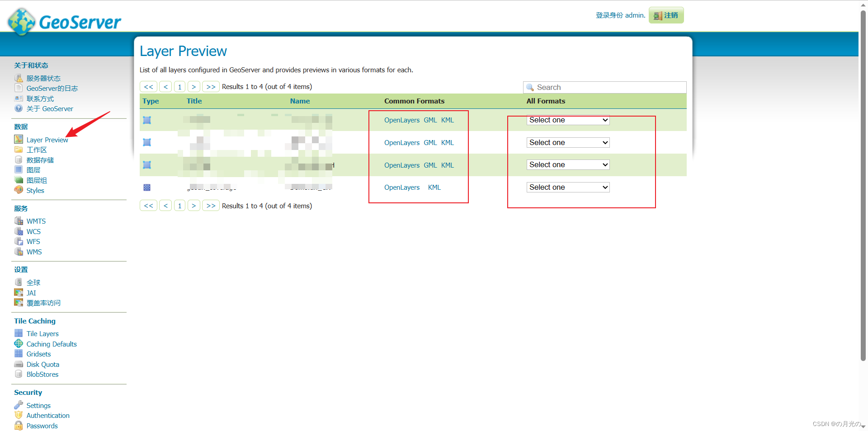Click the BlobStores icon
The image size is (868, 431).
(x=19, y=374)
